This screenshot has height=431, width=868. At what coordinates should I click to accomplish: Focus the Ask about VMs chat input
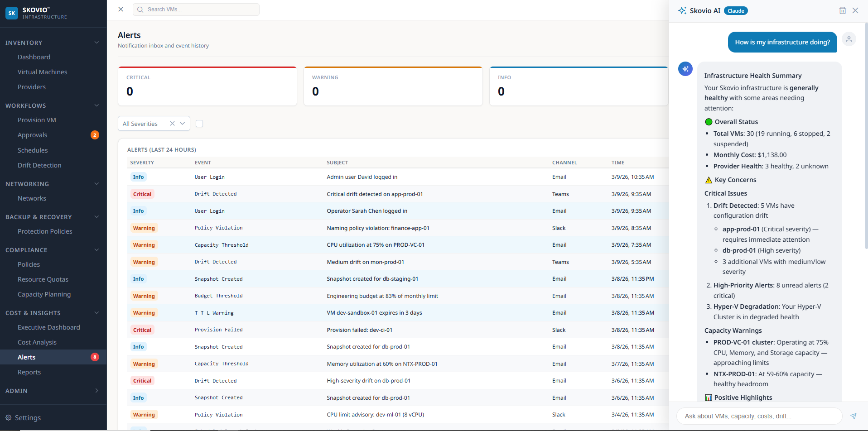click(759, 416)
